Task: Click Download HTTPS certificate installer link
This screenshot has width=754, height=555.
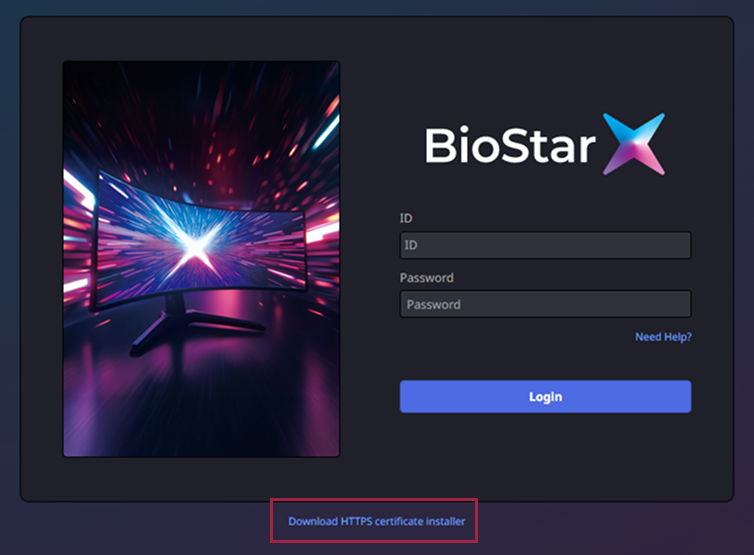Action: tap(376, 521)
